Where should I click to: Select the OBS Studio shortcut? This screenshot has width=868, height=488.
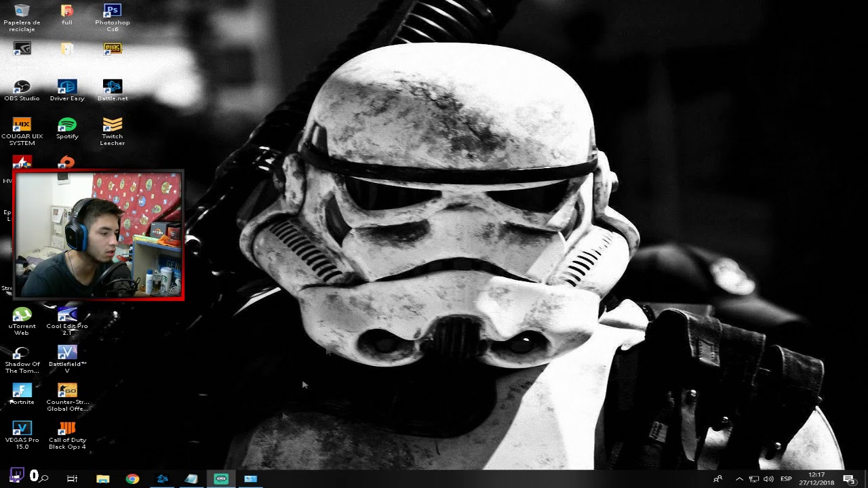22,91
